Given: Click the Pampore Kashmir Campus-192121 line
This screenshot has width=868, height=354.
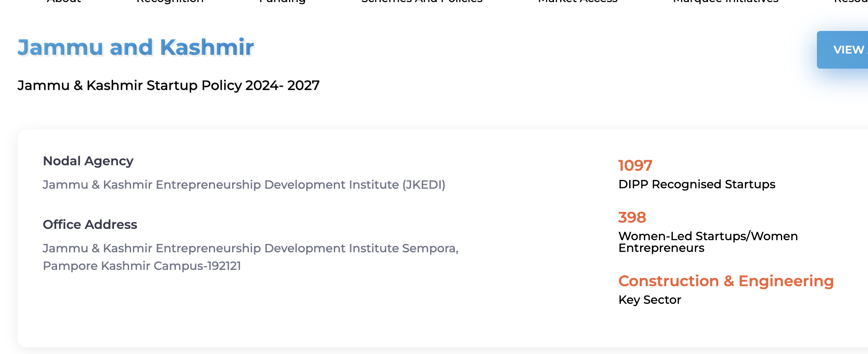Looking at the screenshot, I should click(x=142, y=266).
